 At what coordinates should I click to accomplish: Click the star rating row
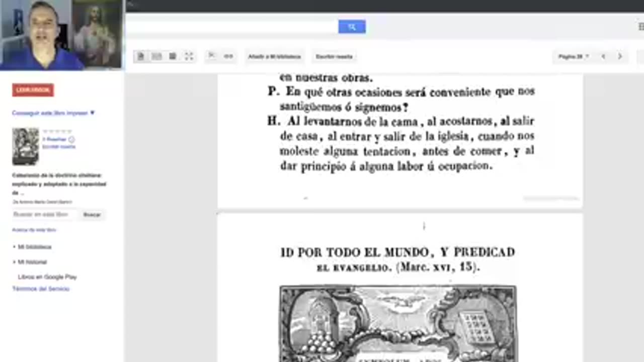57,132
